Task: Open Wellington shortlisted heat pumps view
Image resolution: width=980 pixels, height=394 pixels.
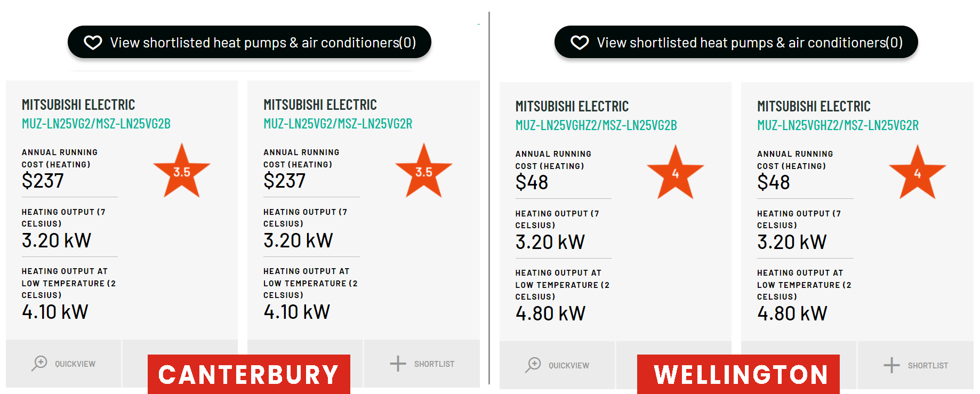Action: pyautogui.click(x=749, y=43)
